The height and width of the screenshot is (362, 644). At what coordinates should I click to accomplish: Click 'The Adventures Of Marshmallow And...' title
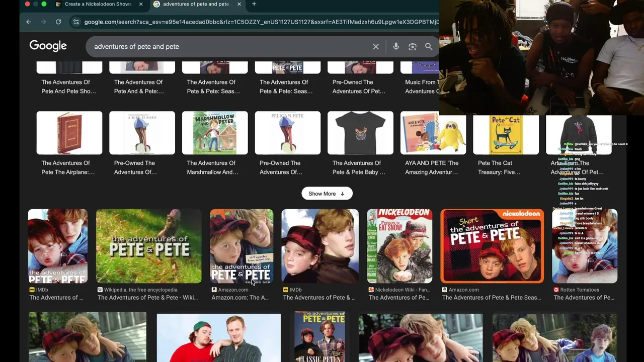[212, 167]
